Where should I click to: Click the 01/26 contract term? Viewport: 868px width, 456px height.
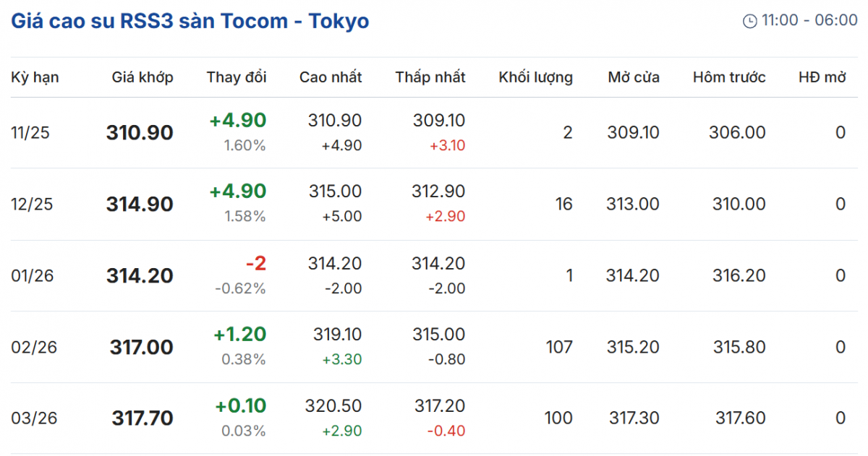coord(32,276)
